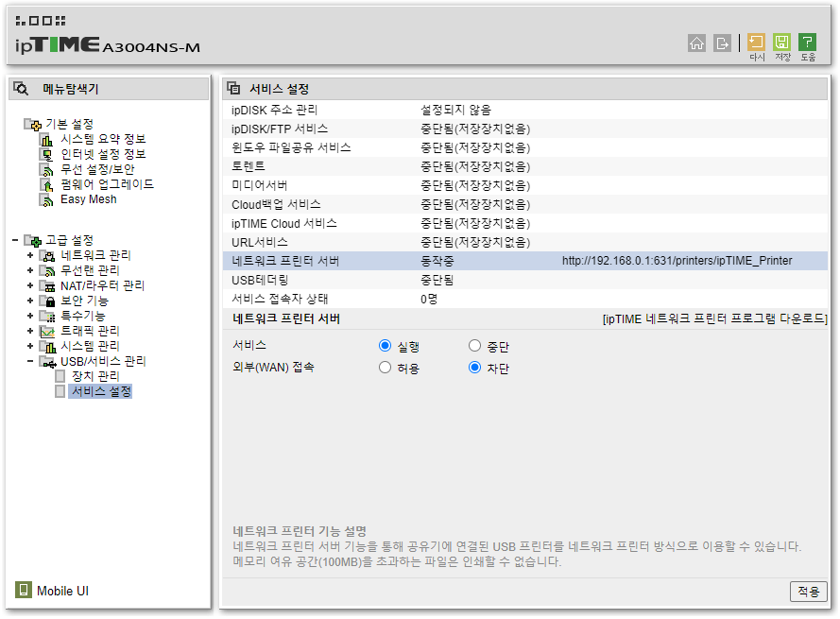Click the 펌웨어 업그레이드 icon
The height and width of the screenshot is (619, 840).
point(46,185)
